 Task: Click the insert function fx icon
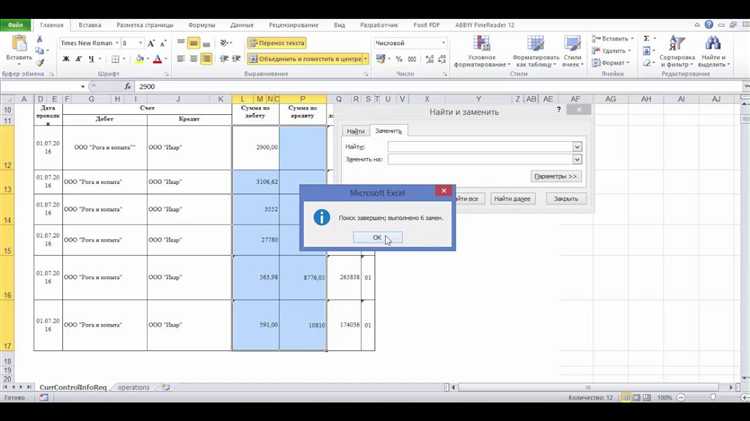[127, 87]
